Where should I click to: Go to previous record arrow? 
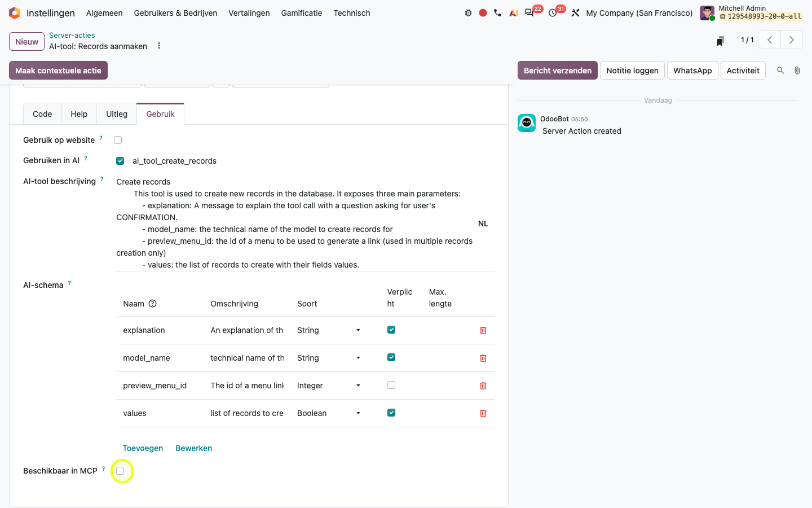pos(770,40)
